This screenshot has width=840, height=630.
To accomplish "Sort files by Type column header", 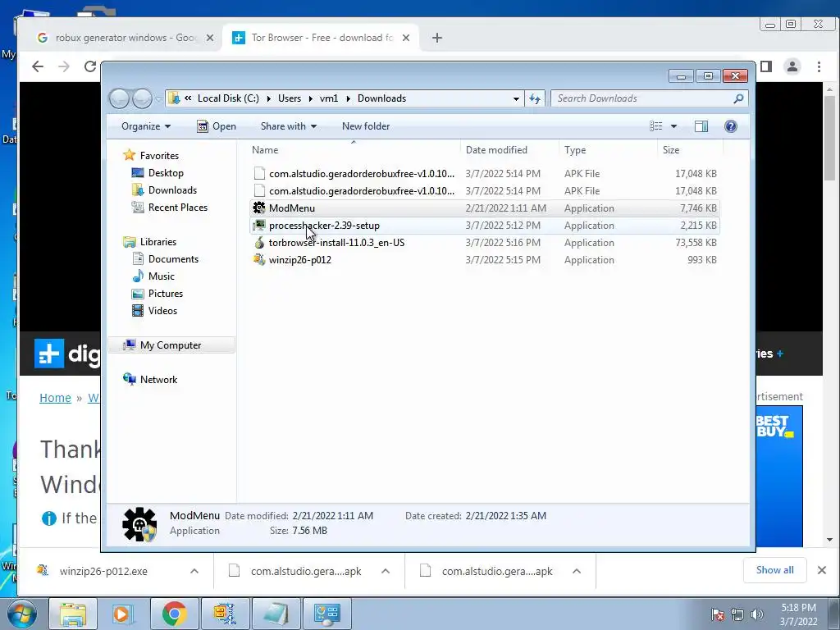I will (608, 150).
